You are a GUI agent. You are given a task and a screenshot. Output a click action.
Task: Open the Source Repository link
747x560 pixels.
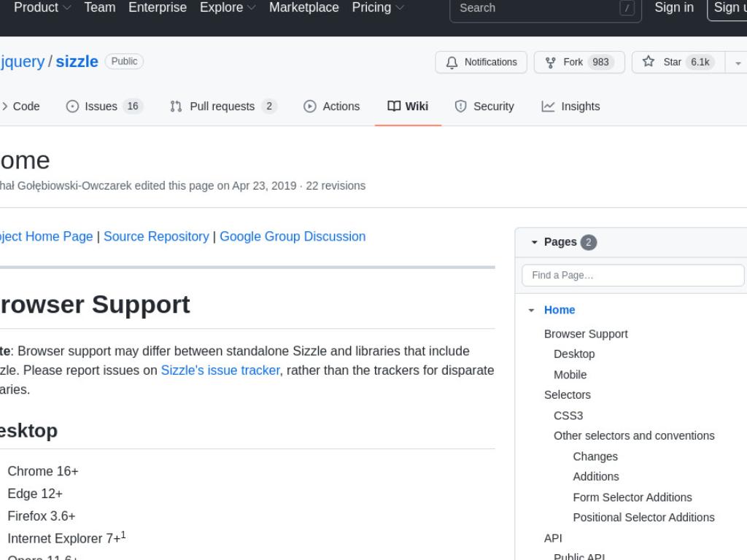[x=156, y=236]
